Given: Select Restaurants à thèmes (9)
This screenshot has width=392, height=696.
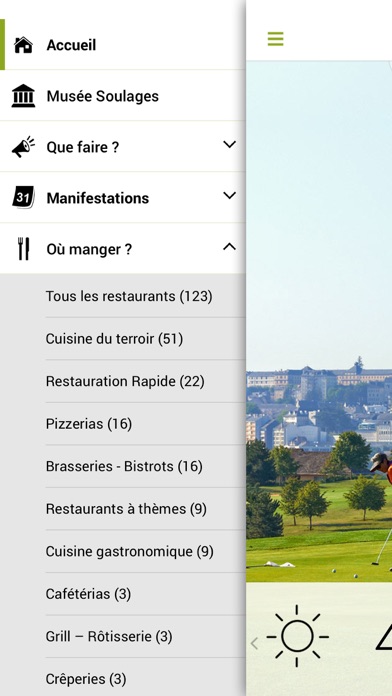Looking at the screenshot, I should 126,509.
